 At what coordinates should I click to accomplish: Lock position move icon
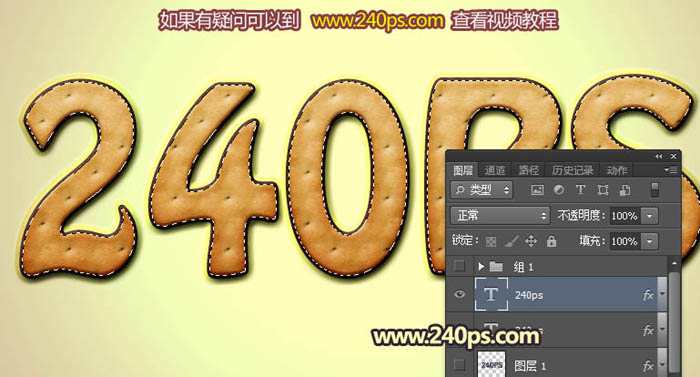click(x=531, y=241)
